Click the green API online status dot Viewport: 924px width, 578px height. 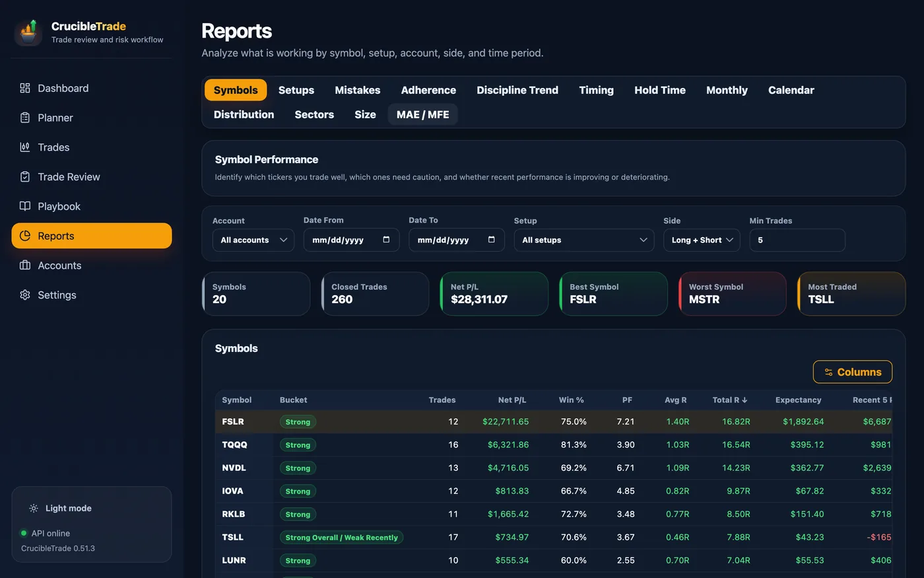click(24, 533)
